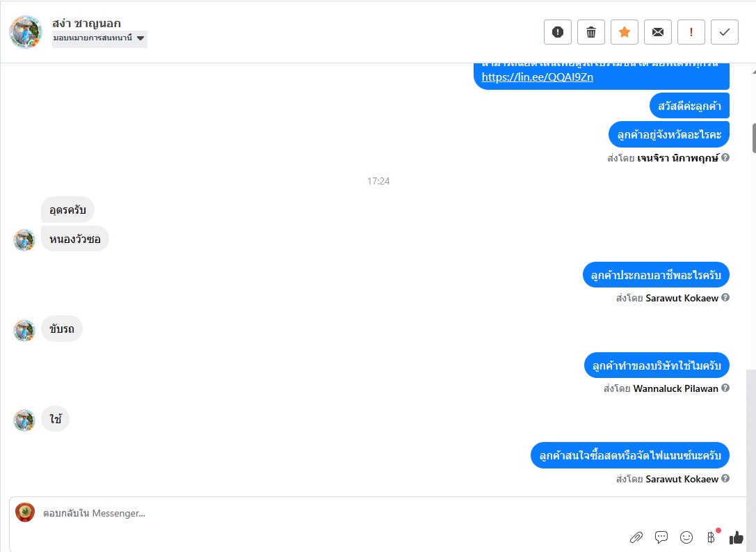Mark conversation as unread with envelope icon
This screenshot has height=552, width=756.
658,32
